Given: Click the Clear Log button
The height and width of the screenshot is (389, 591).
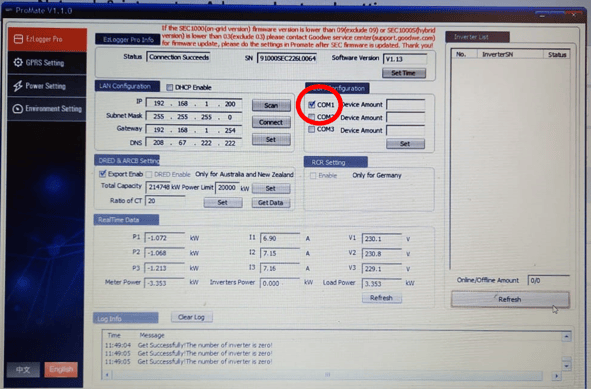Looking at the screenshot, I should click(x=191, y=317).
